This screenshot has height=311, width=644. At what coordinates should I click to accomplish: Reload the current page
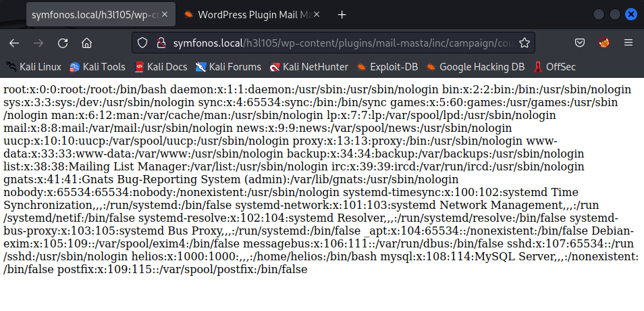click(63, 43)
